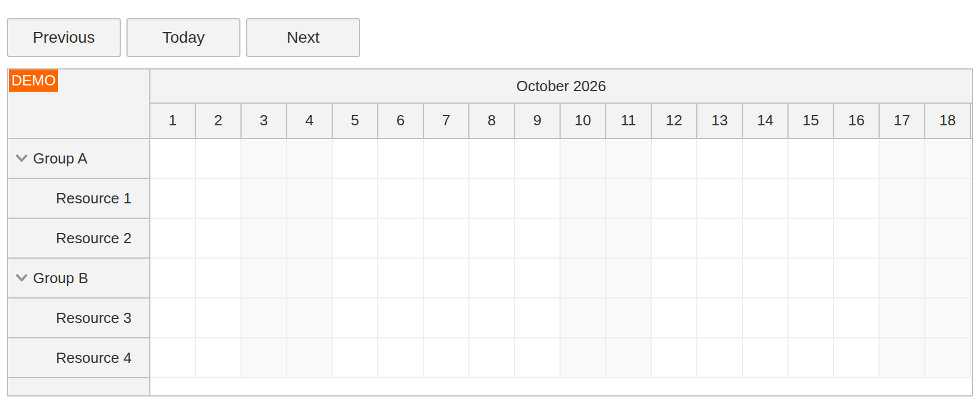
Task: Click the October 2026 month header
Action: 561,86
